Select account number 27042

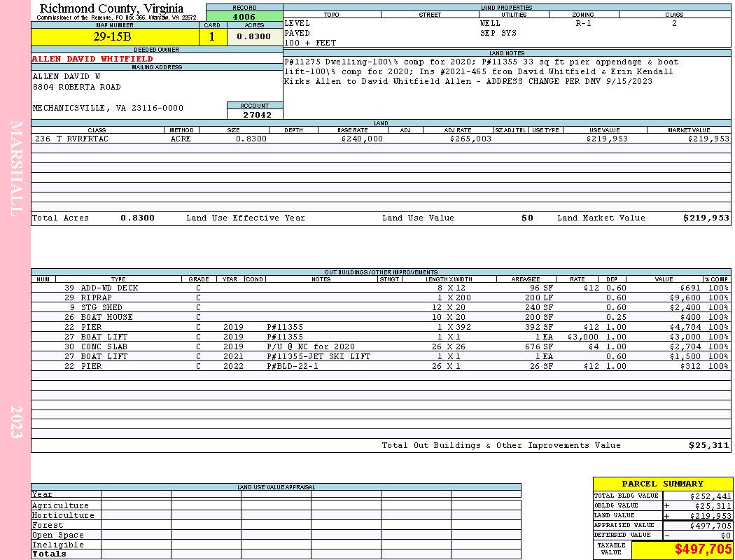click(x=257, y=115)
